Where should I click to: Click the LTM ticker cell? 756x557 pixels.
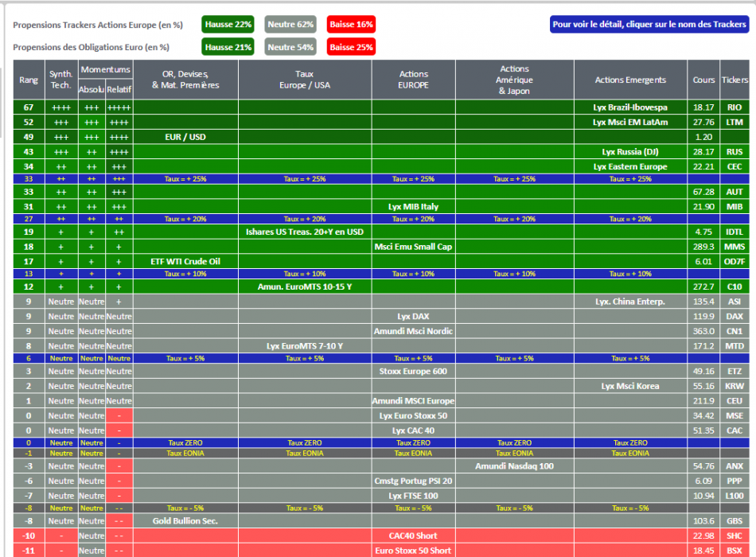coord(735,123)
